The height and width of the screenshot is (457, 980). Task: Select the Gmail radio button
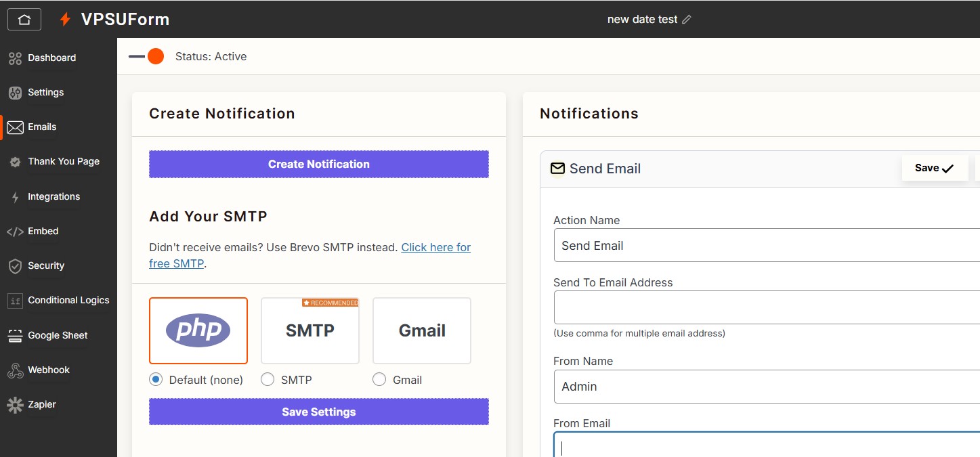(x=379, y=380)
